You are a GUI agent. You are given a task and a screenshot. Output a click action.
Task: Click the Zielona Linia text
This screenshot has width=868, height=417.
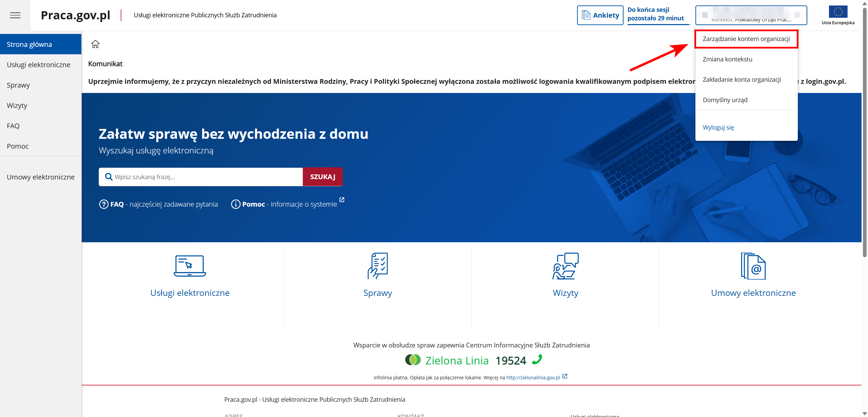457,360
